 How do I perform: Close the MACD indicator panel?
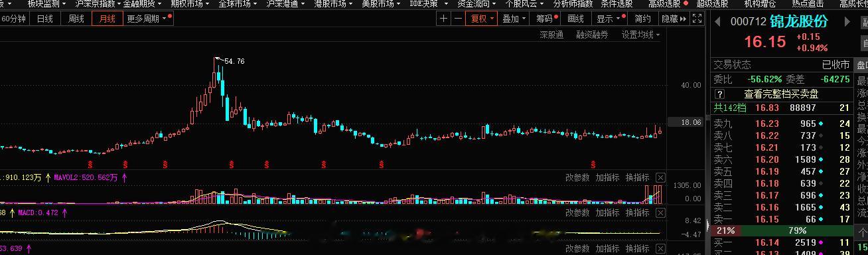point(660,212)
